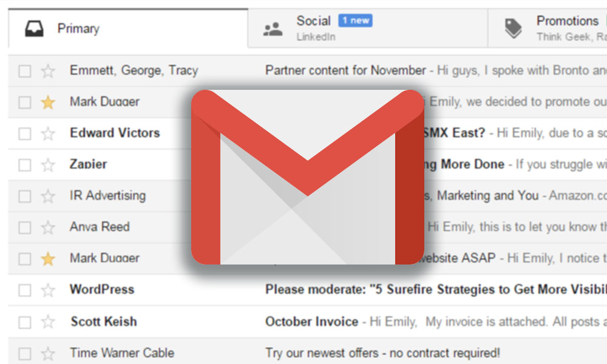Open the 'October Invoice' subject

[x=311, y=322]
